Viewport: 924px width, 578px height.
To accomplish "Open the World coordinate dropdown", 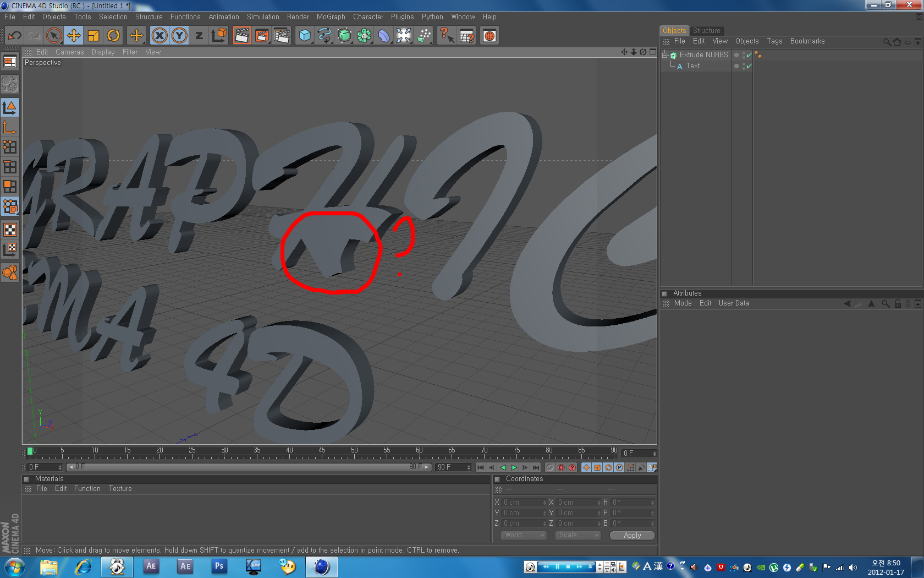I will 524,535.
